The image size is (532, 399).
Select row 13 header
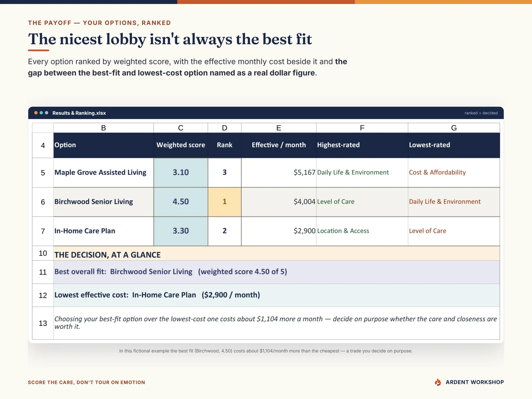pos(43,323)
